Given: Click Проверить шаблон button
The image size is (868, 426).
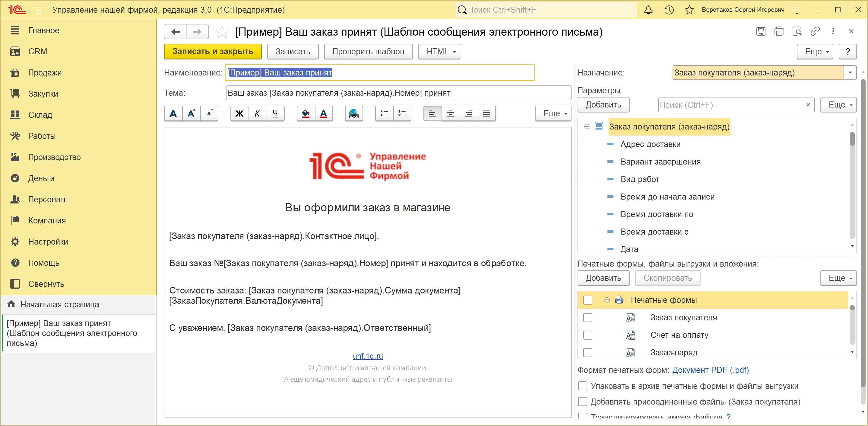Looking at the screenshot, I should 368,52.
